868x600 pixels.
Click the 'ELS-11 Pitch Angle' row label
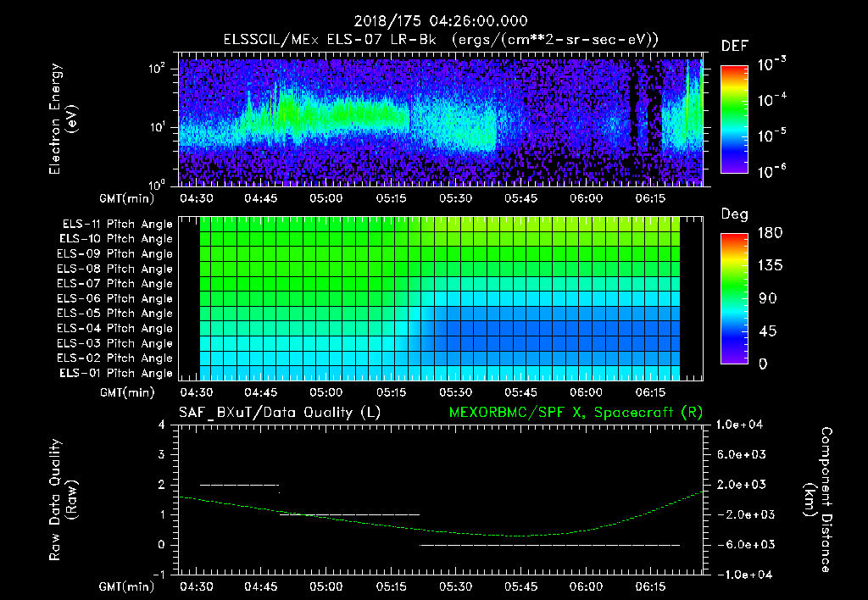click(117, 225)
